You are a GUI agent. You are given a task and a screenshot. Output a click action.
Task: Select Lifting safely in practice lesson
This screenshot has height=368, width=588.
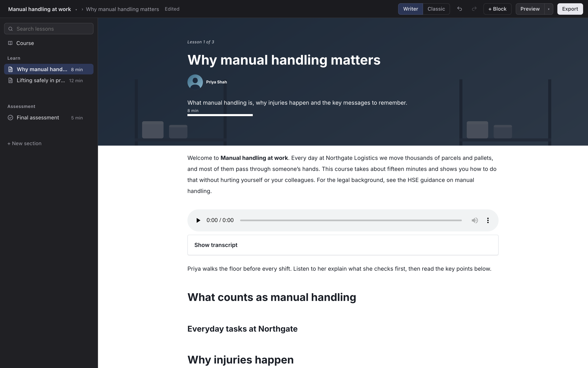49,80
